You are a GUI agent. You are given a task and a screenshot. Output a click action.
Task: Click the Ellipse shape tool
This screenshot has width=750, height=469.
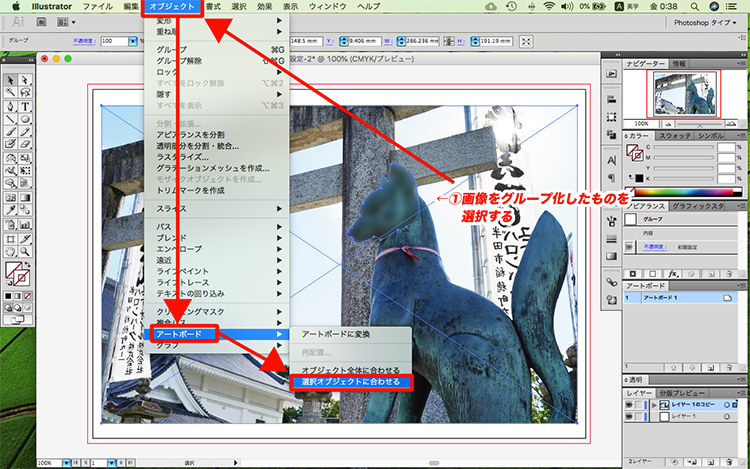24,119
